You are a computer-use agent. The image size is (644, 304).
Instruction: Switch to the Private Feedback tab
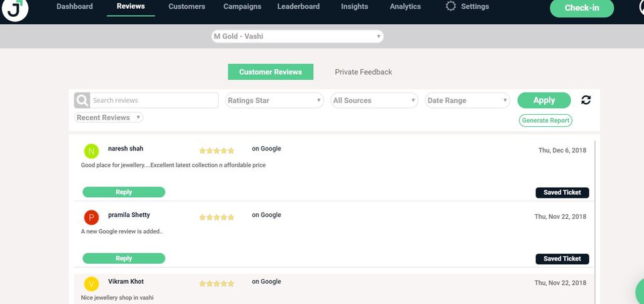(x=363, y=72)
